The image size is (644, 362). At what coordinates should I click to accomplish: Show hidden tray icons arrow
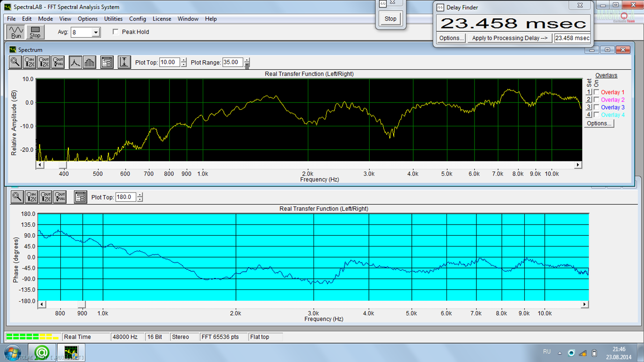[x=560, y=353]
